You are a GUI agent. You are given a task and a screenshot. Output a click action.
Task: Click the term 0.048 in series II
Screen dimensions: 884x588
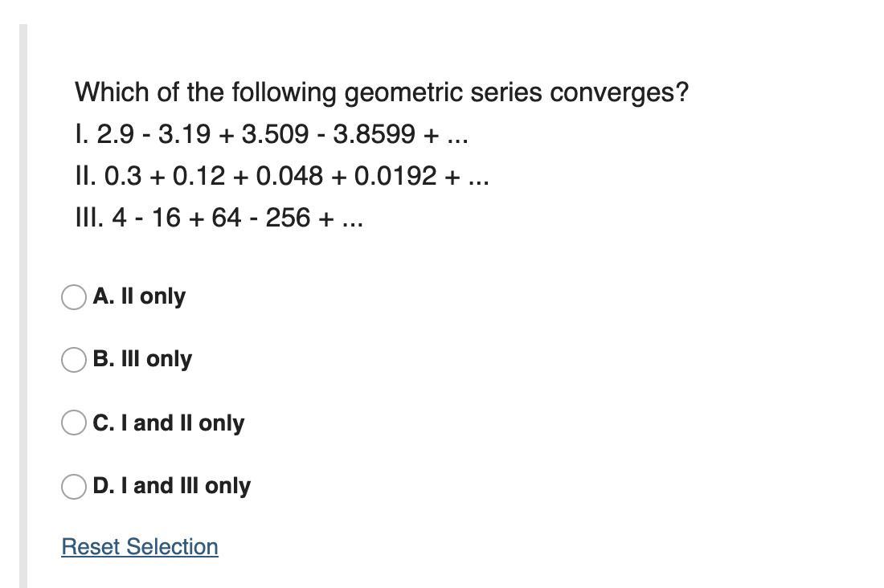(x=290, y=177)
